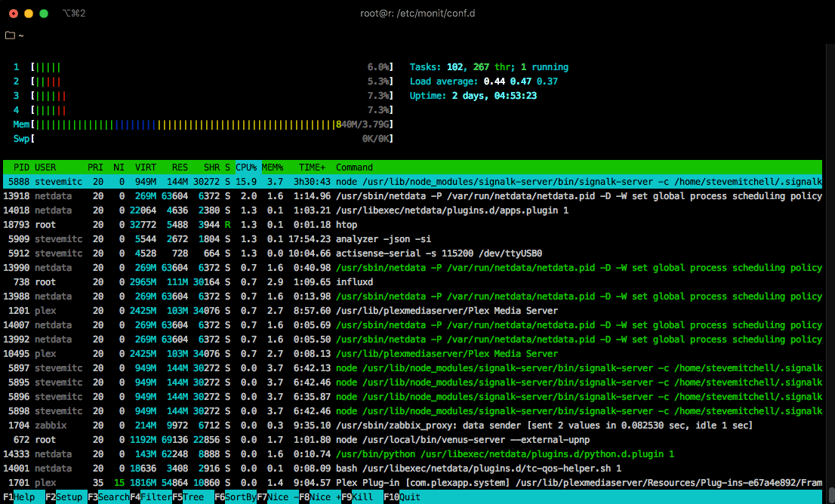Select netdata thread row PID 14007

click(413, 325)
